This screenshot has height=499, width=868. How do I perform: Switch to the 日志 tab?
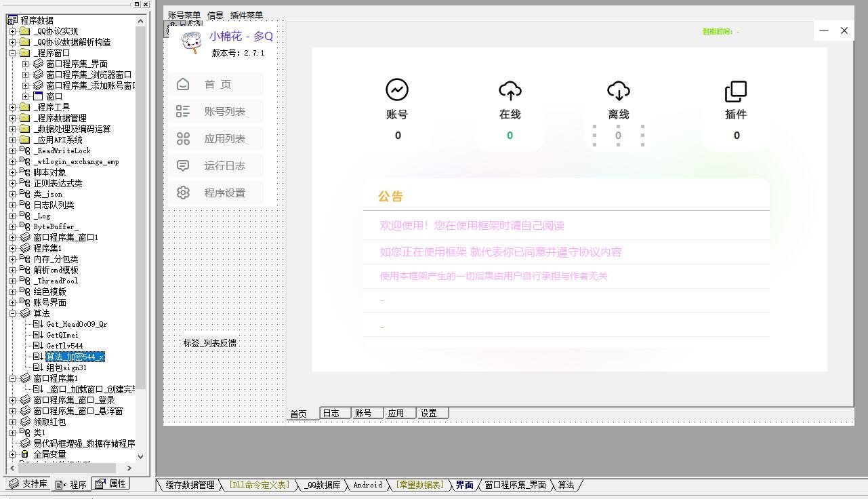[335, 413]
